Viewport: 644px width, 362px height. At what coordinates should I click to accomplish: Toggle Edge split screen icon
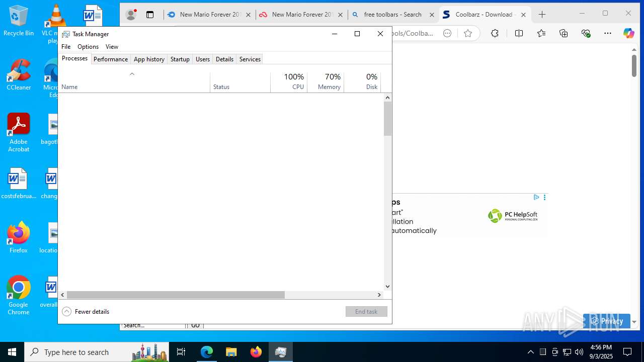(519, 33)
